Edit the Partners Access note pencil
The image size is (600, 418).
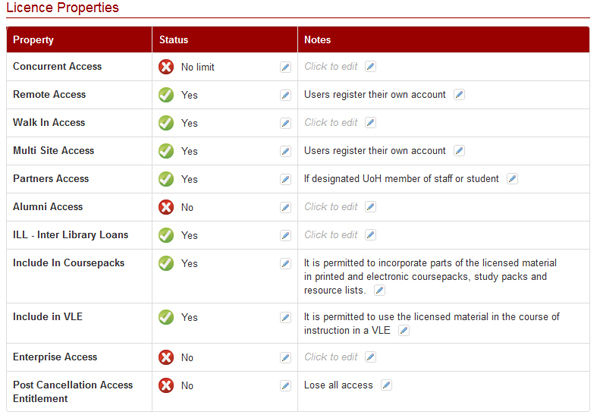tap(512, 179)
